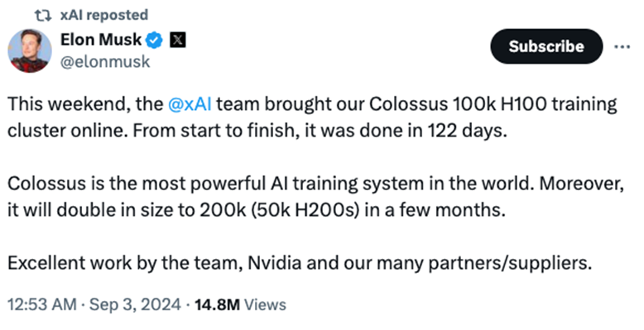644x330 pixels.
Task: Open the "xAI reposted" label
Action: (104, 15)
